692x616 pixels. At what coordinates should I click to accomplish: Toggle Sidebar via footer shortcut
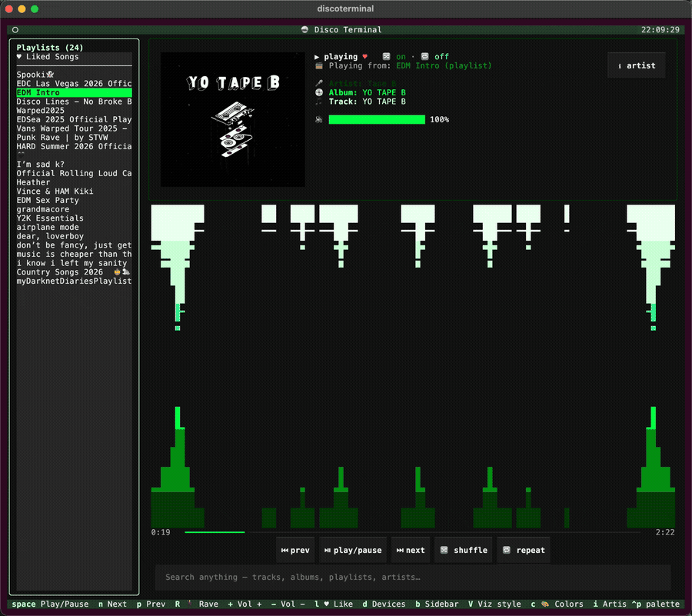click(x=437, y=604)
